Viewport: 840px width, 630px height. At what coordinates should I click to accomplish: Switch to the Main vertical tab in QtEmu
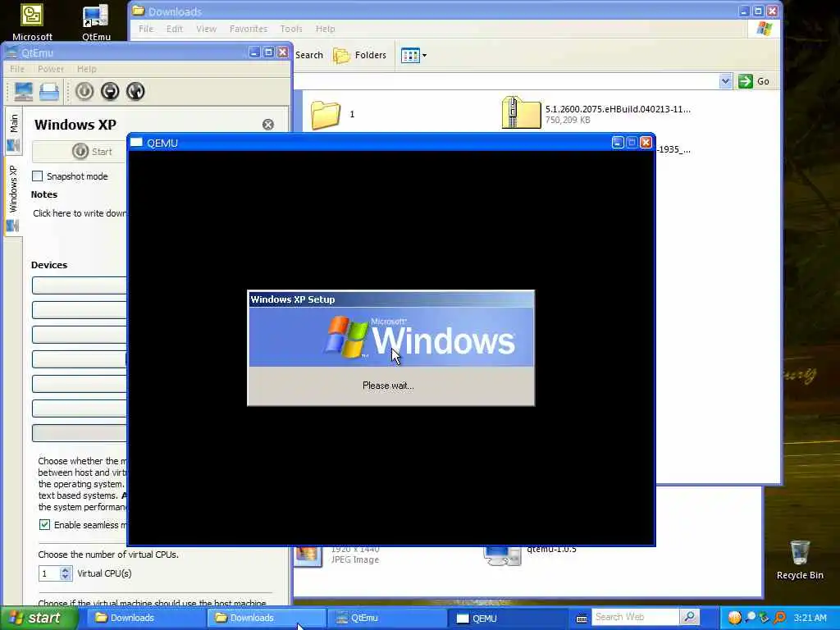click(x=13, y=131)
